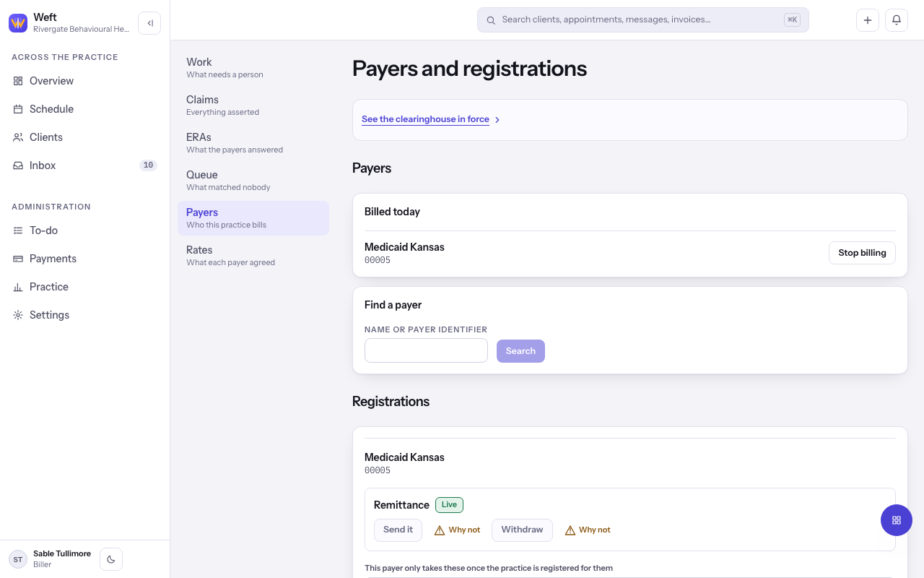
Task: Open the ERAs tab
Action: click(253, 143)
